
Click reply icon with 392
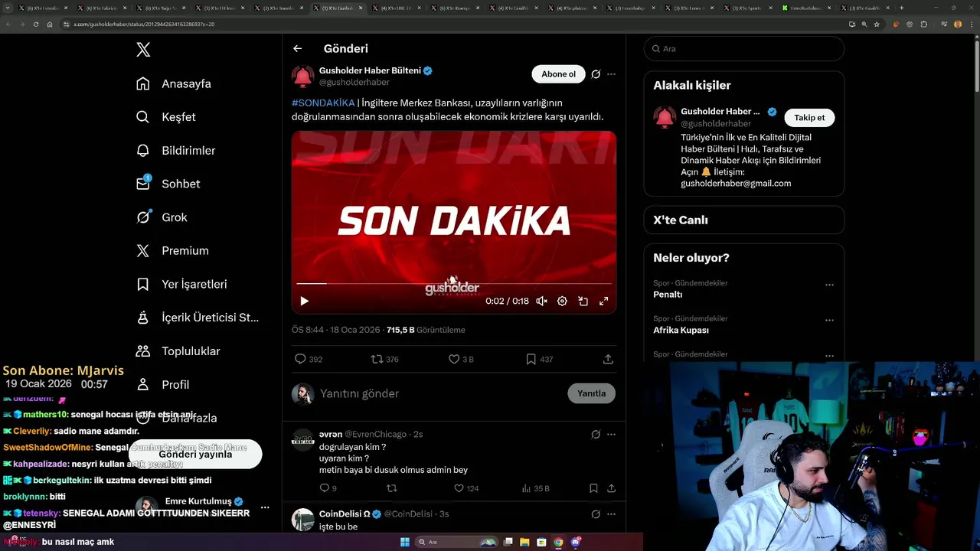pos(309,359)
